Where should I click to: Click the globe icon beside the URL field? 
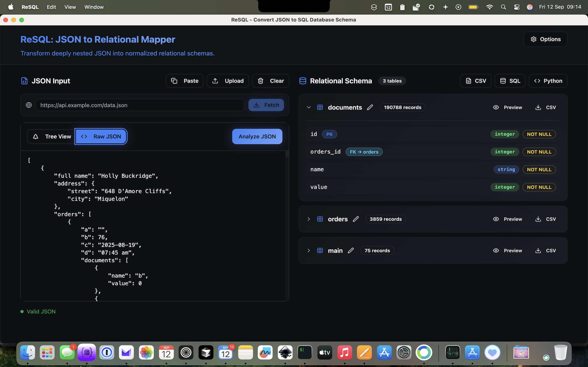point(29,105)
